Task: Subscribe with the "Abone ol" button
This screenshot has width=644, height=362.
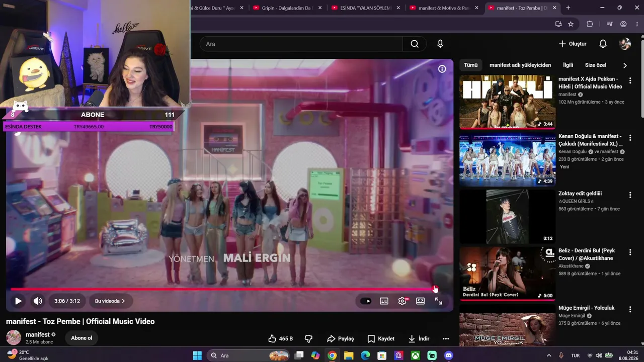Action: (x=82, y=338)
